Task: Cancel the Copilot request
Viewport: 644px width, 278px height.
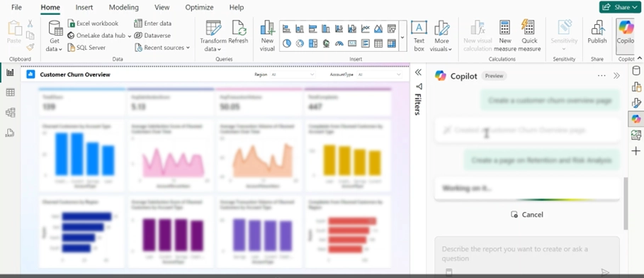Action: [x=526, y=215]
